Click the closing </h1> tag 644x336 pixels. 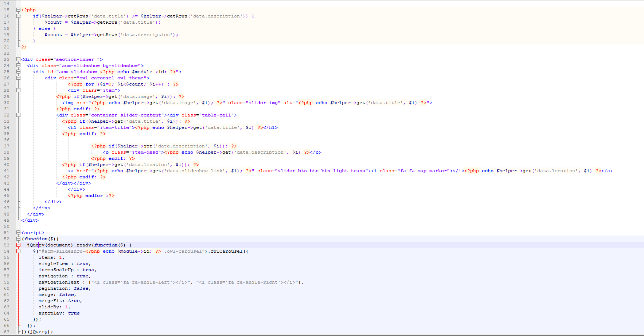click(x=270, y=127)
